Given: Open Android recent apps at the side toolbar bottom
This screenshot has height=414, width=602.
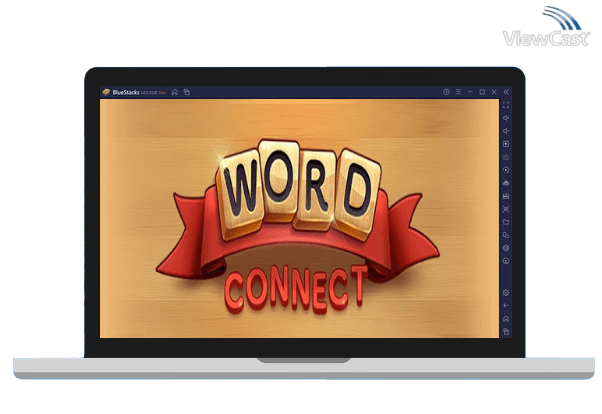Looking at the screenshot, I should pyautogui.click(x=506, y=331).
